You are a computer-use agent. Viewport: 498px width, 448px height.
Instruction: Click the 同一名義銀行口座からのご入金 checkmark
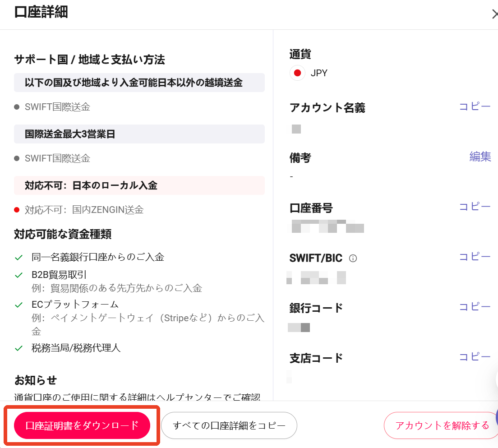19,257
